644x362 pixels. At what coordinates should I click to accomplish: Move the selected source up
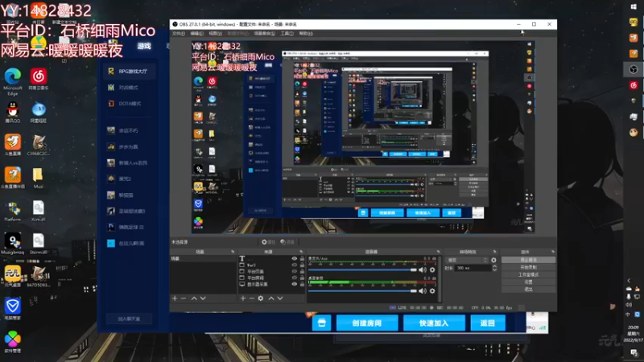coord(271,298)
